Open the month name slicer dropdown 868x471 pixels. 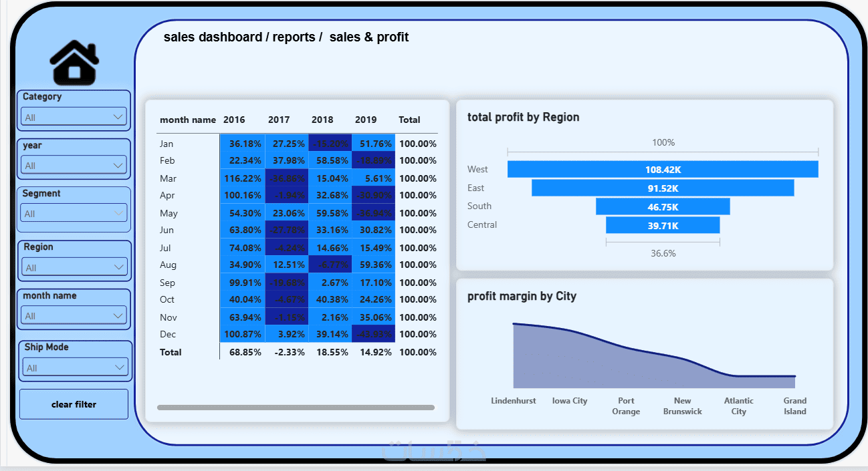coord(74,315)
